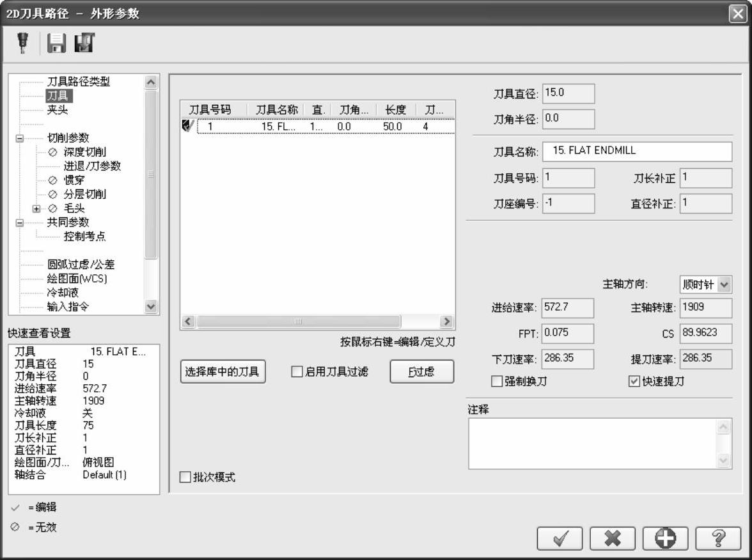Click tool list scroll right arrow
The image size is (752, 560).
[446, 321]
